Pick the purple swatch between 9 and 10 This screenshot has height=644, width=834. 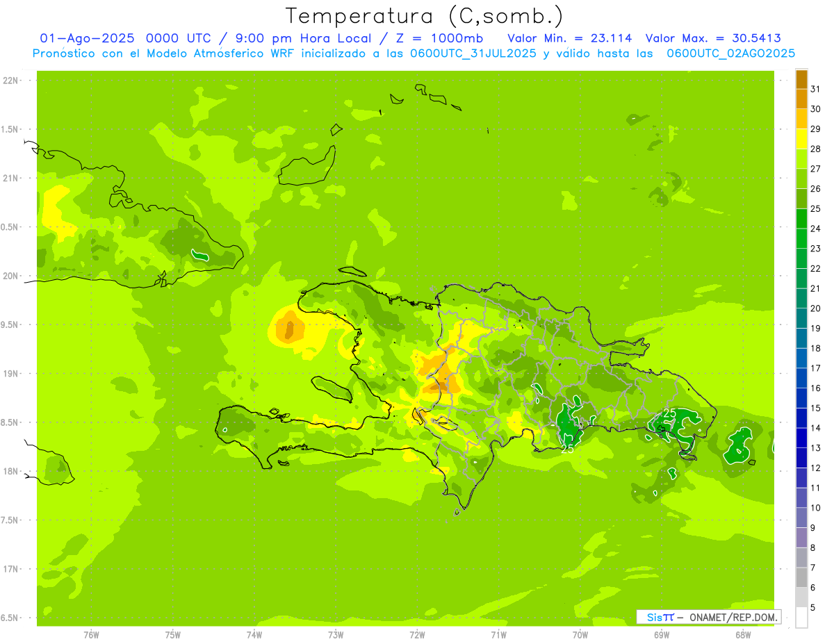point(801,518)
